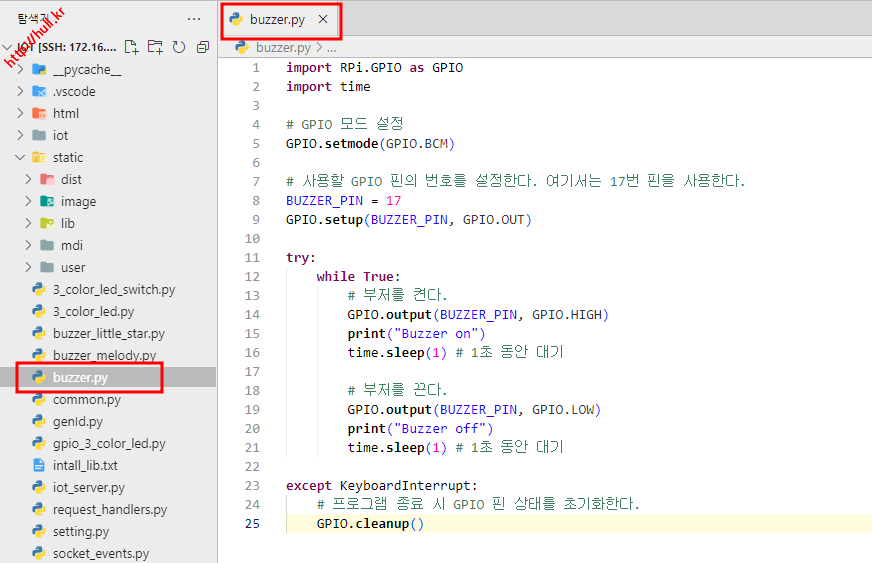The height and width of the screenshot is (563, 872).
Task: Collapse the static folder
Action: click(x=21, y=157)
